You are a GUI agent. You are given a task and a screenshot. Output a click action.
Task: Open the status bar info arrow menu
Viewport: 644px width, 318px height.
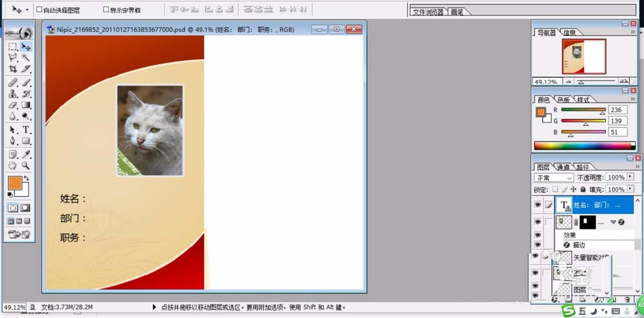click(155, 306)
